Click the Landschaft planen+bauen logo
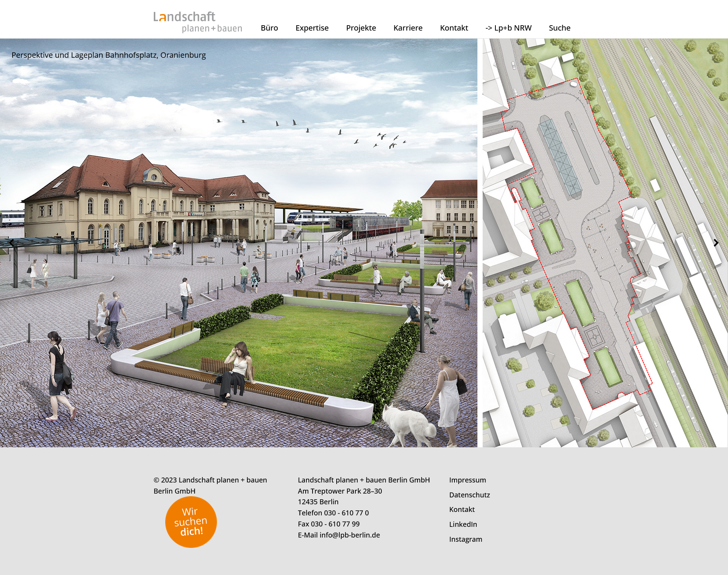This screenshot has height=575, width=728. coord(197,22)
